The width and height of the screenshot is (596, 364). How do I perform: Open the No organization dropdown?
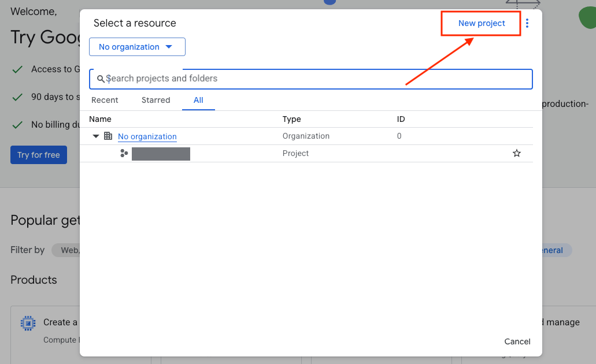pyautogui.click(x=137, y=47)
